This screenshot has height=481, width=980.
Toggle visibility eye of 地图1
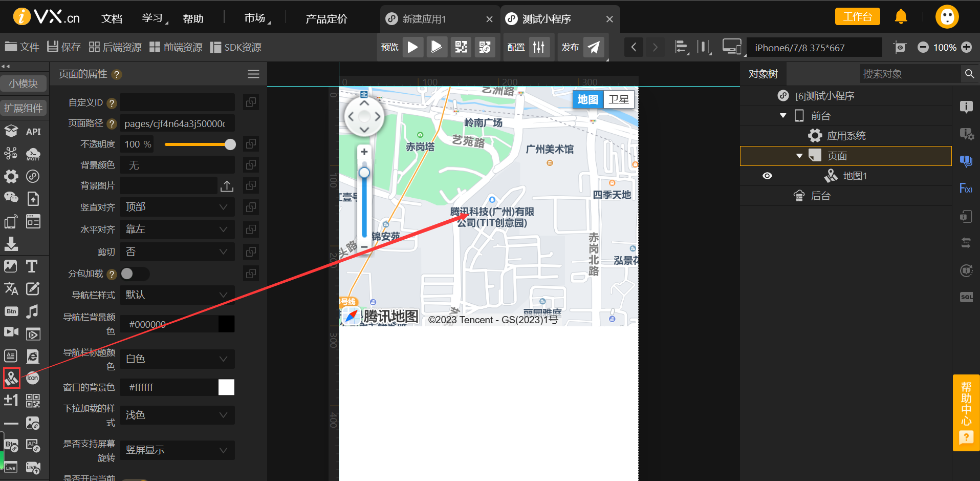[x=767, y=176]
